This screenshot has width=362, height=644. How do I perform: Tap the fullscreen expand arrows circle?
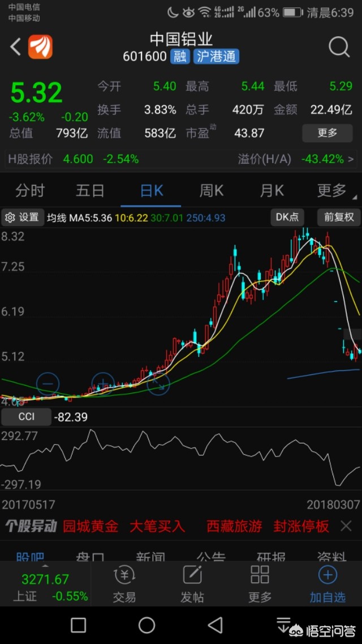tap(158, 384)
